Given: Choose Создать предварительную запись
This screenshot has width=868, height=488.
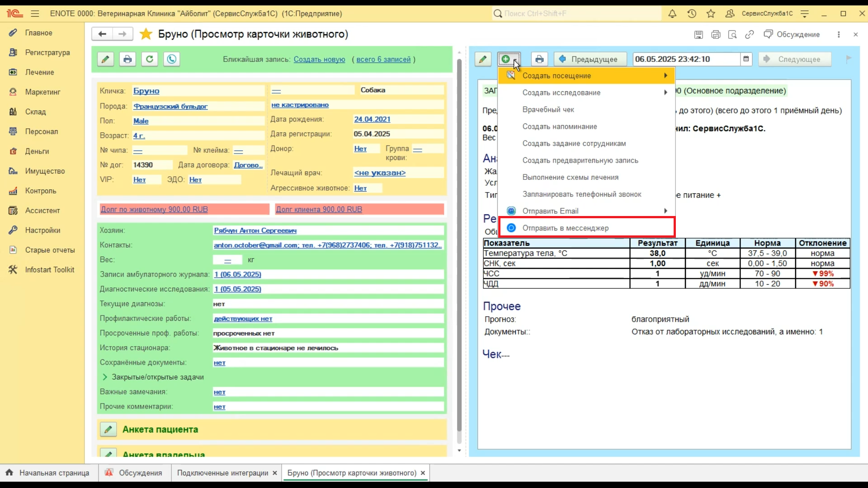Looking at the screenshot, I should pyautogui.click(x=586, y=160).
